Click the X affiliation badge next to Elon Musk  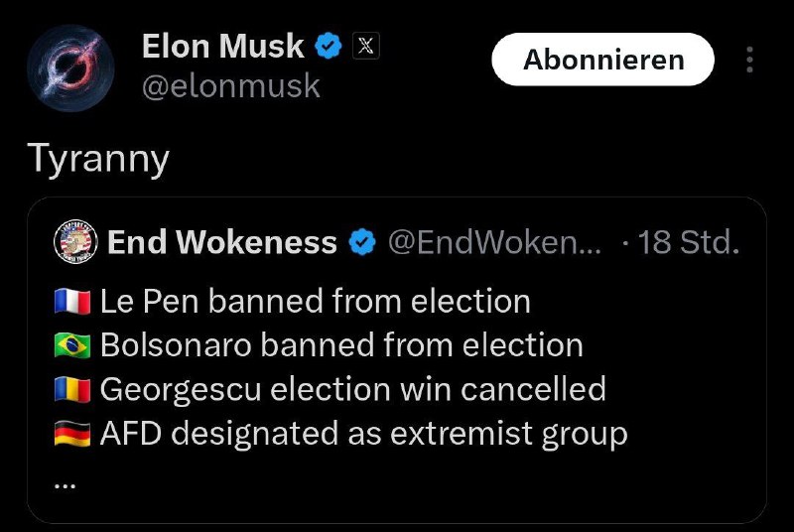pos(365,46)
